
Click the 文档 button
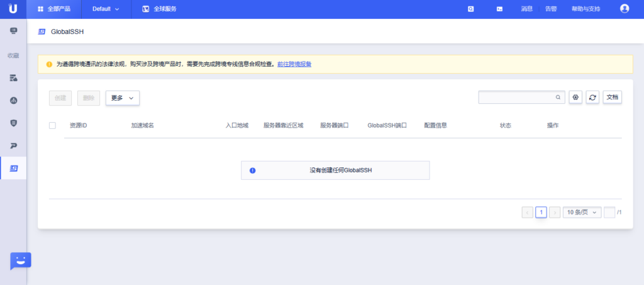coord(613,98)
